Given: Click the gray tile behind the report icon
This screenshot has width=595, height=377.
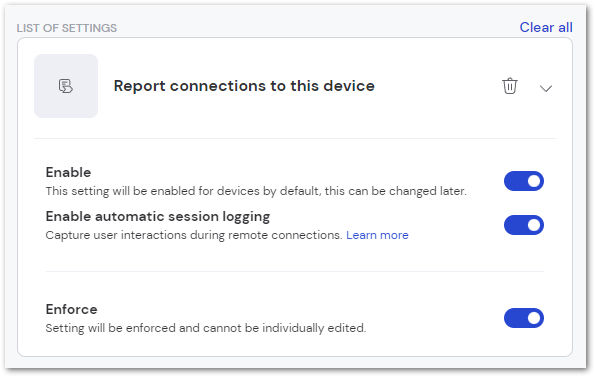Looking at the screenshot, I should tap(66, 86).
